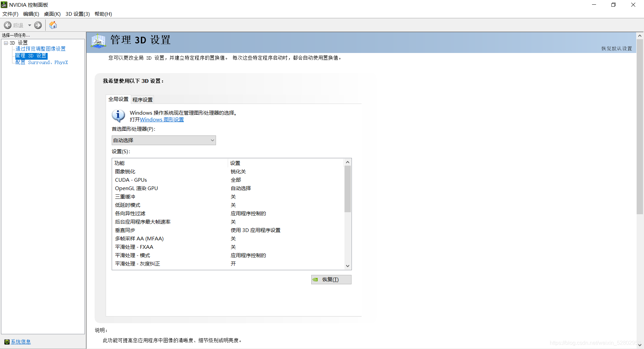Click the home icon in the toolbar
Viewport: 644px width, 349px height.
[53, 25]
